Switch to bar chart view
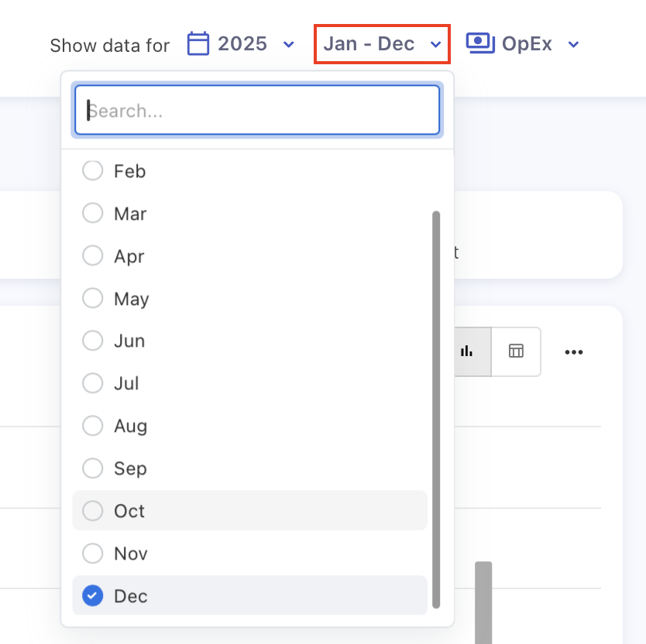The height and width of the screenshot is (644, 646). [466, 351]
